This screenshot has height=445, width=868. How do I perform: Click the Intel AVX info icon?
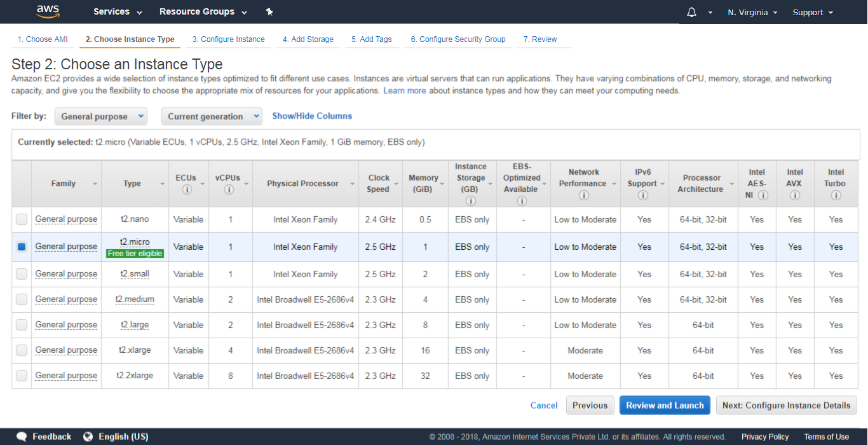point(795,195)
